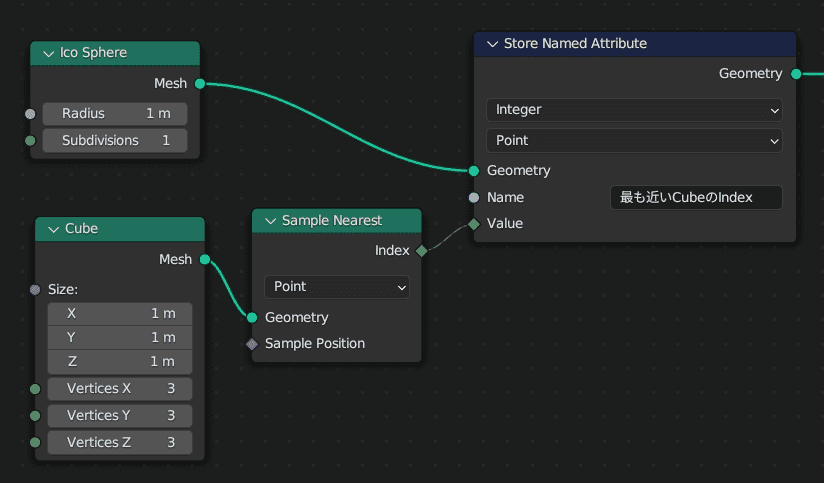Select the Sample Nearest node header

coord(337,221)
